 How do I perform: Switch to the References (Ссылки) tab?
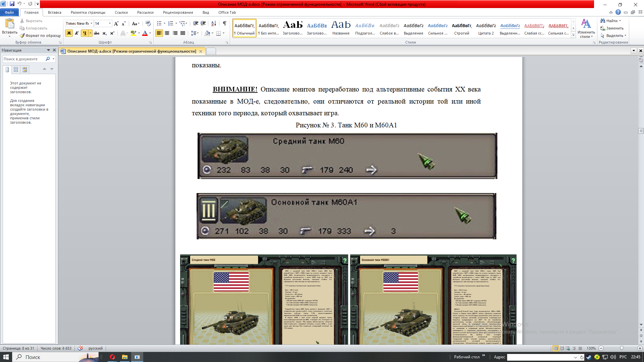click(121, 12)
